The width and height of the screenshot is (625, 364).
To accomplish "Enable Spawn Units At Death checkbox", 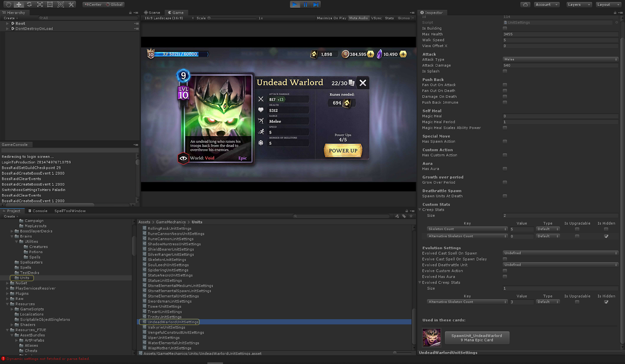I will 505,196.
